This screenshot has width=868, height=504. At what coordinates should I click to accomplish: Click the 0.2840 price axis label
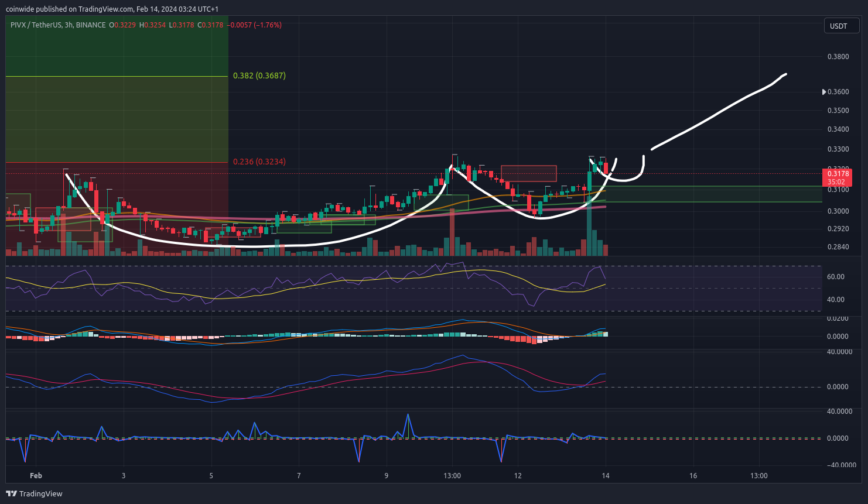pyautogui.click(x=838, y=247)
